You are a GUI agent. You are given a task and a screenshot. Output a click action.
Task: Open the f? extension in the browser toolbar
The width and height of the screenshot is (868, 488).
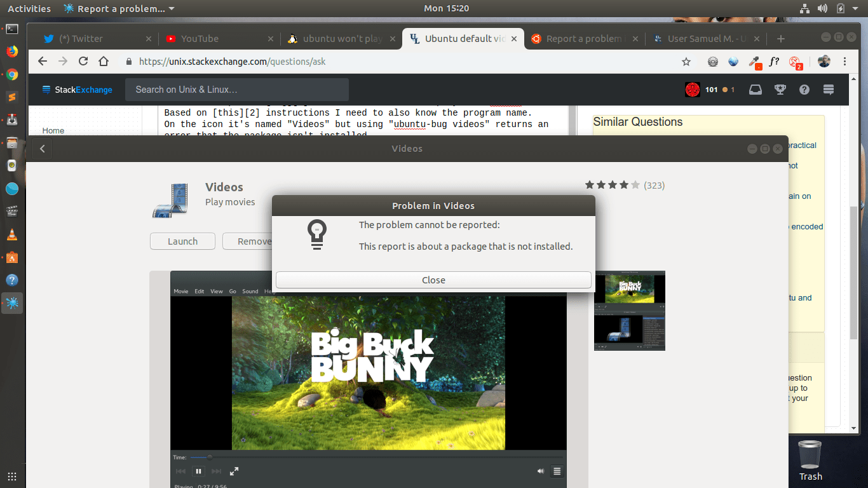click(x=774, y=62)
